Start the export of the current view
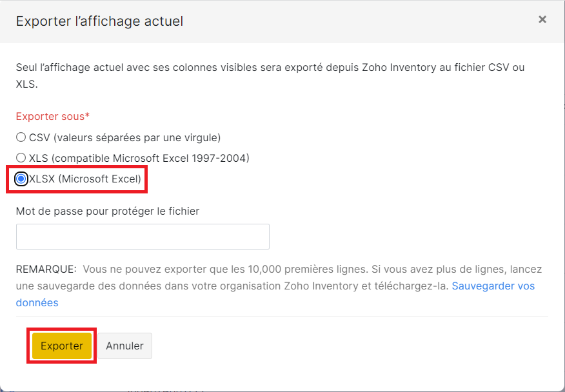Viewport: 565px width, 392px height. coord(61,346)
